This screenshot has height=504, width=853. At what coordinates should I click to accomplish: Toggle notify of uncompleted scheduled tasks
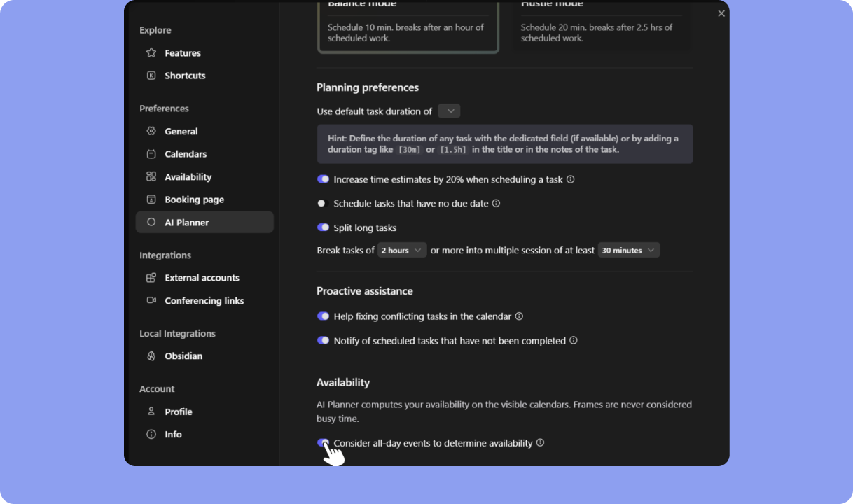click(323, 340)
